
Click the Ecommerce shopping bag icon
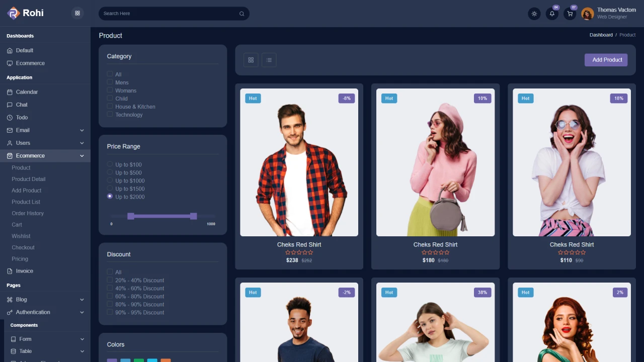(10, 156)
